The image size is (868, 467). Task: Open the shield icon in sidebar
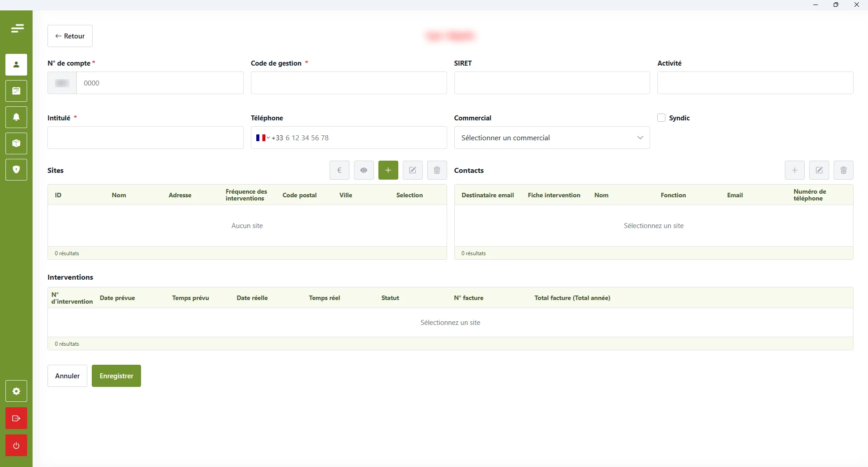[x=16, y=170]
